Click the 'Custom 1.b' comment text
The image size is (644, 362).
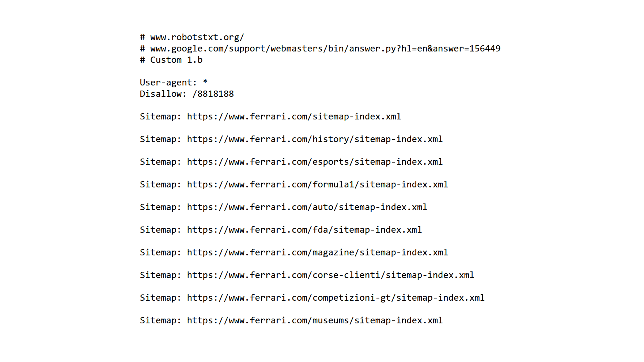(x=176, y=60)
